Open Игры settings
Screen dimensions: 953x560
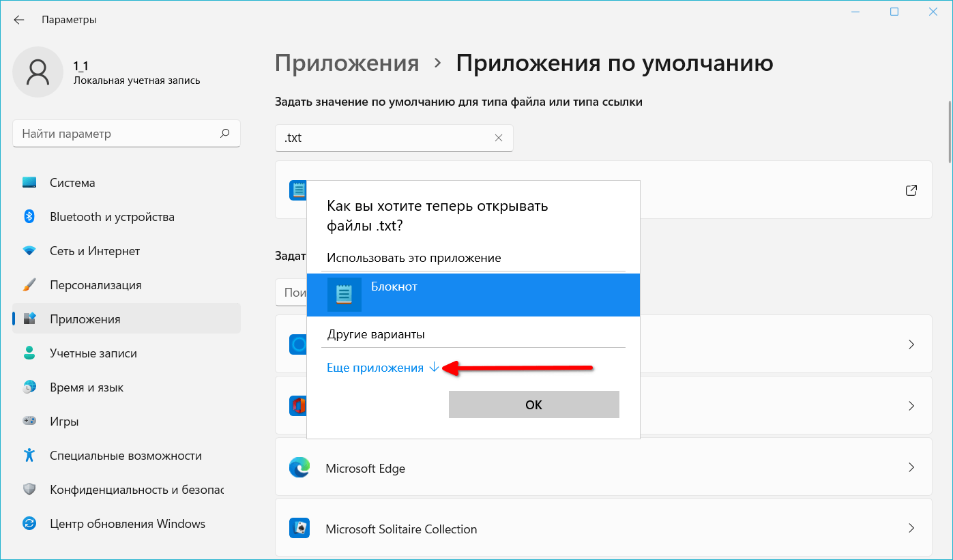[x=126, y=422]
